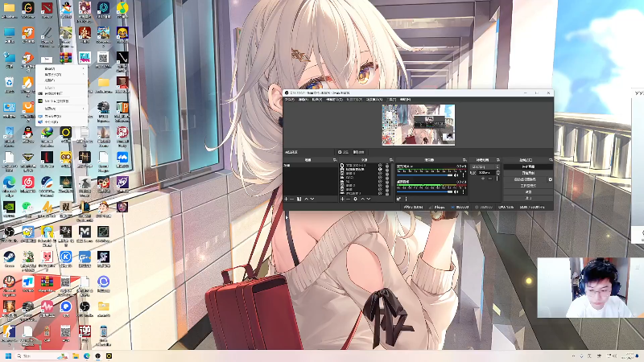Viewport: 644px width, 362px height.
Task: Pop out Audio Mixer dock header icon
Action: point(464,159)
